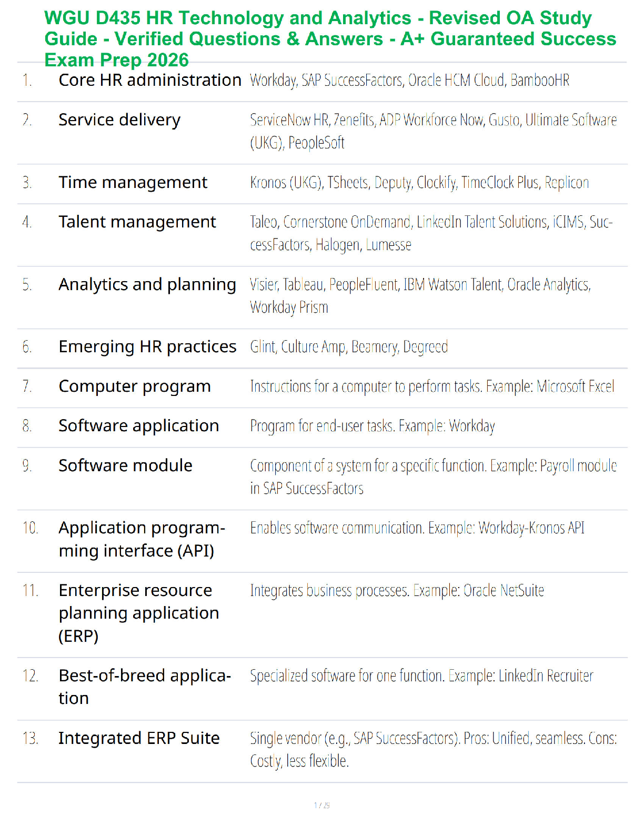Click the Software application term
Image resolution: width=644 pixels, height=834 pixels.
click(138, 426)
